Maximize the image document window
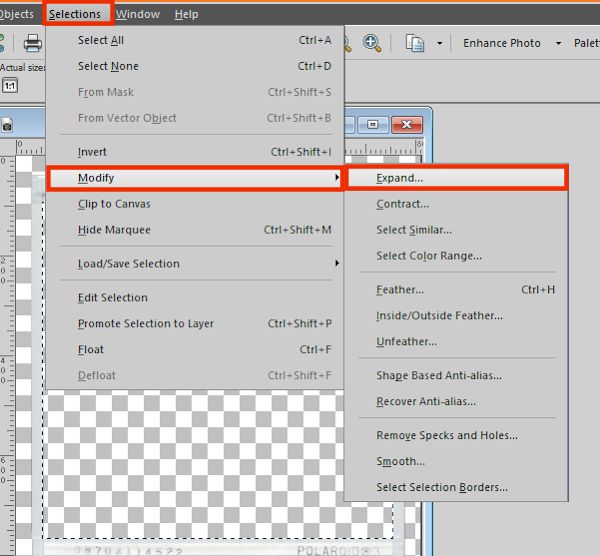Viewport: 600px width, 556px height. pyautogui.click(x=373, y=125)
